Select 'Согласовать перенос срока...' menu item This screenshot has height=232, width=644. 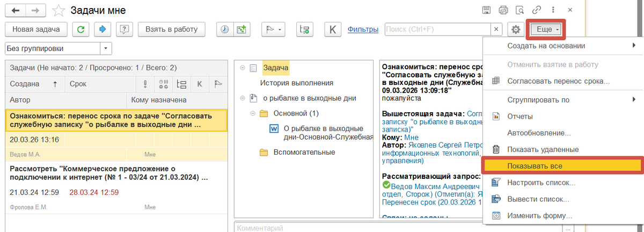pos(559,81)
